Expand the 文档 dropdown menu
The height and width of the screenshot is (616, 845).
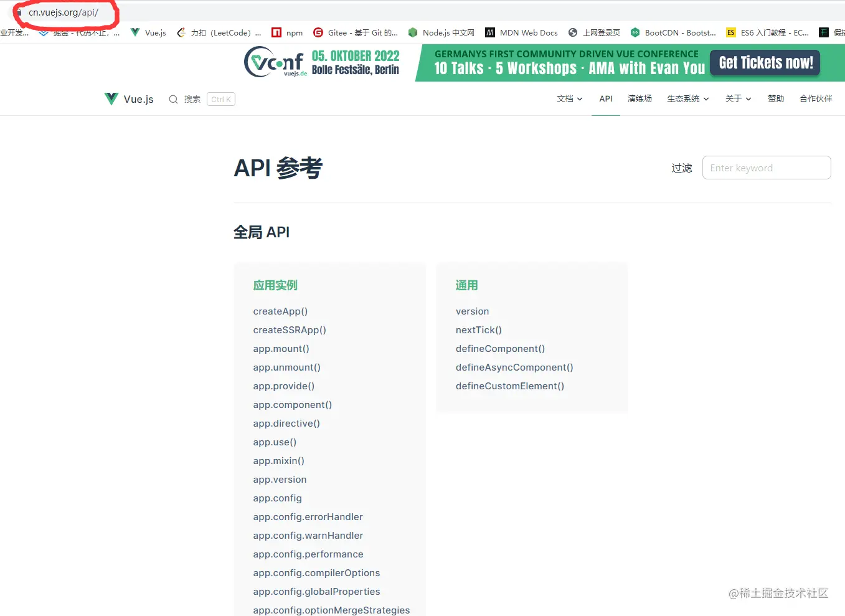[568, 98]
